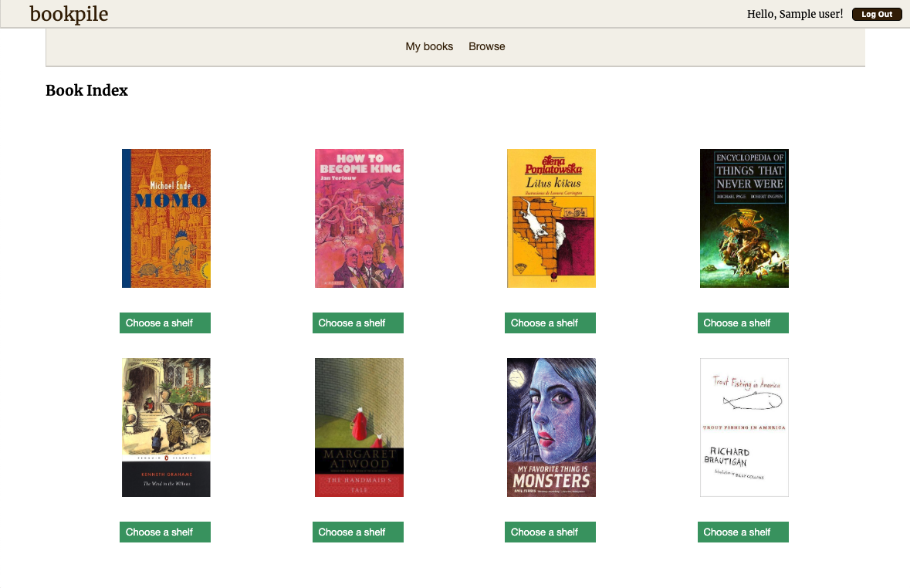Viewport: 910px width, 588px height.
Task: Choose a shelf for Momo
Action: click(165, 323)
